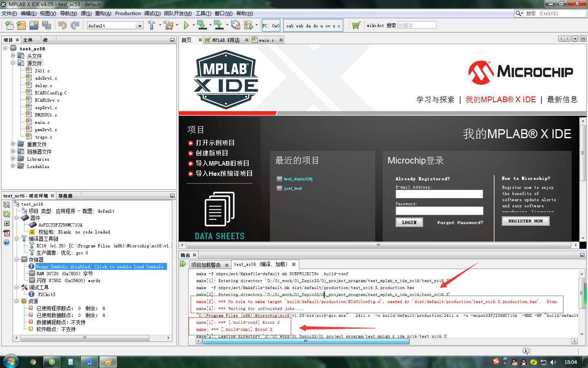Click the notifications balloon in status bar

pos(526,351)
